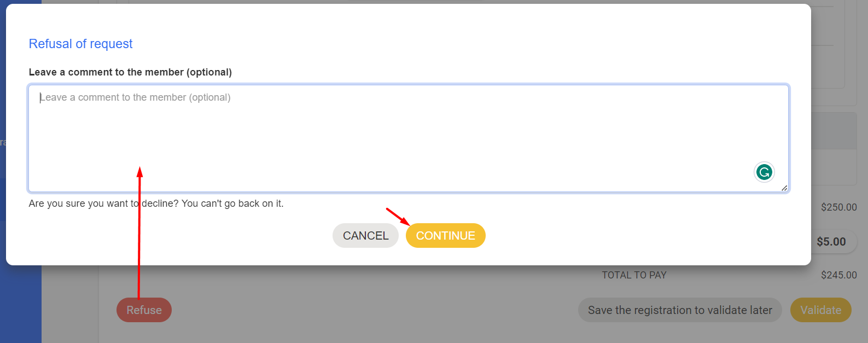Click the $245.00 total amount
Viewport: 868px width, 343px height.
click(x=838, y=275)
